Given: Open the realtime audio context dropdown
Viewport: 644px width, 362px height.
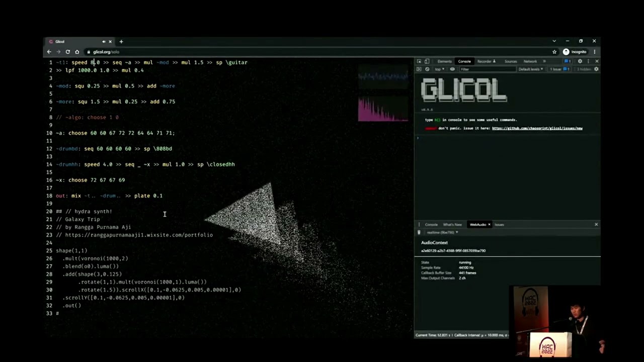Looking at the screenshot, I should tap(443, 232).
